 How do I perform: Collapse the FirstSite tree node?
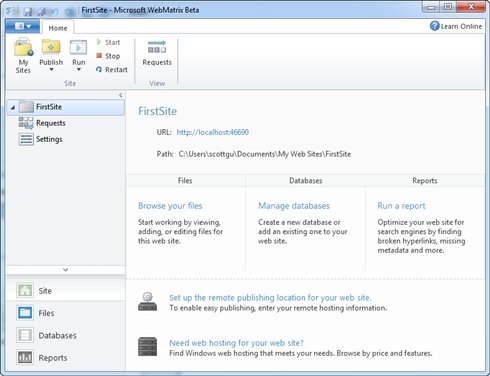[13, 107]
